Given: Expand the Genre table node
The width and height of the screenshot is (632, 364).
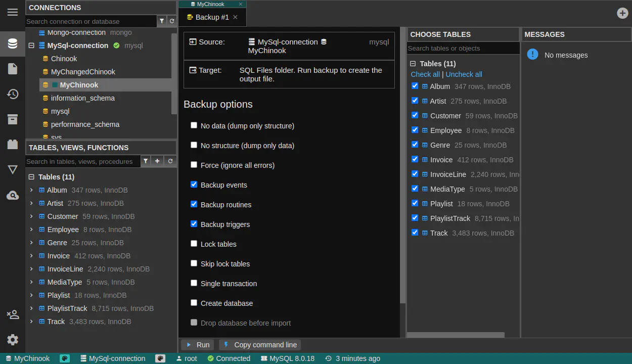Looking at the screenshot, I should tap(31, 243).
